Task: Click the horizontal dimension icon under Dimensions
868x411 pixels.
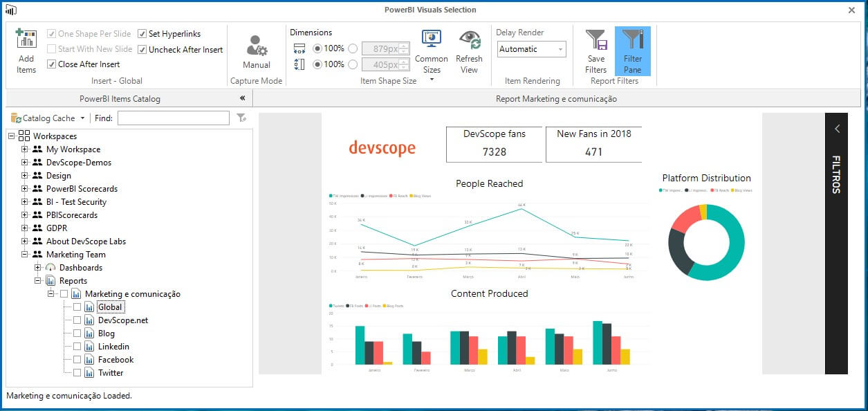Action: [301, 48]
